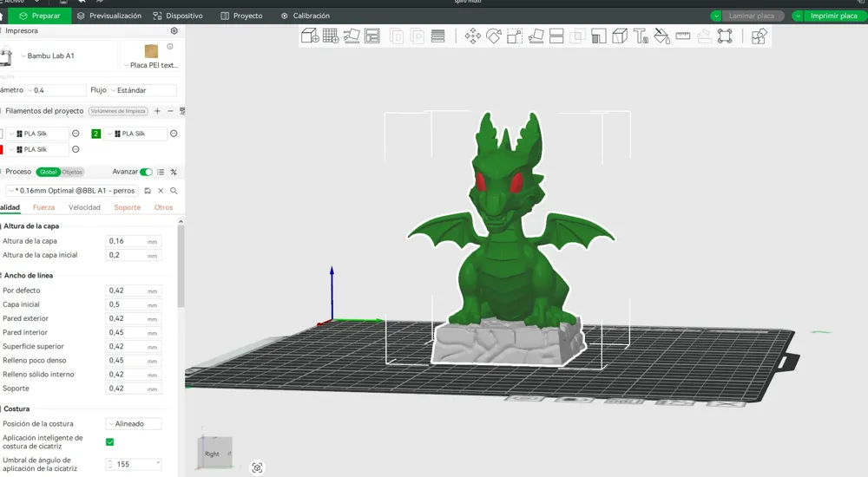The image size is (868, 477).
Task: Run the Auto orient tool
Action: click(x=352, y=36)
